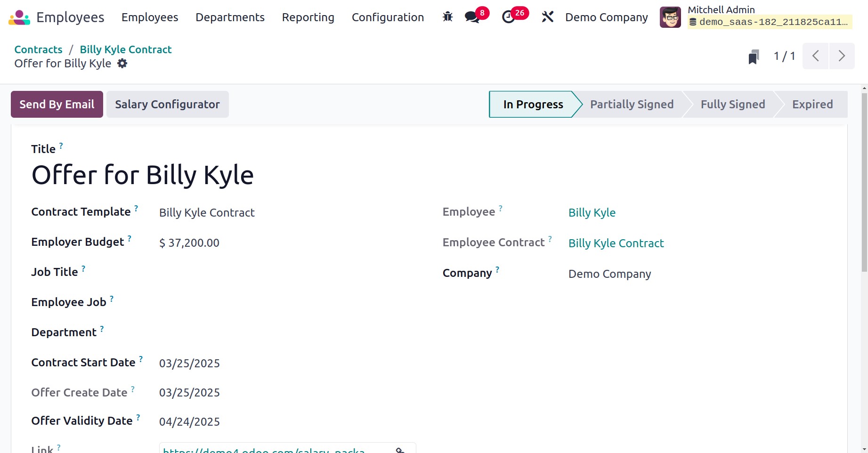
Task: Click the bookmark icon near pager
Action: 754,57
